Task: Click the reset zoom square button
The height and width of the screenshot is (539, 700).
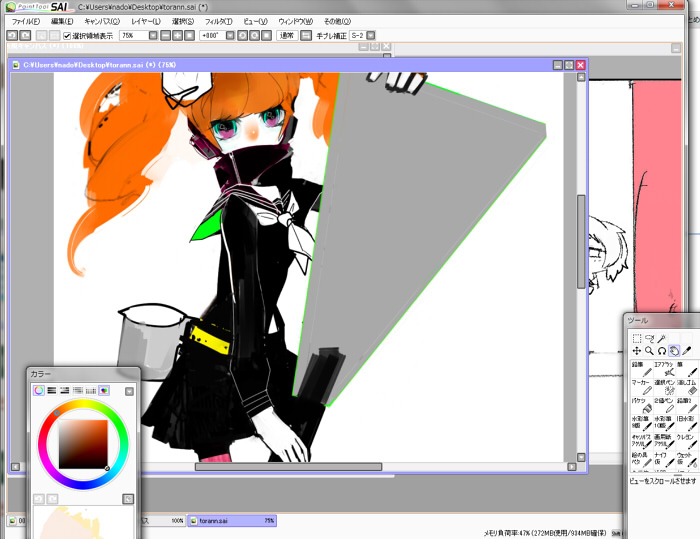Action: click(189, 35)
